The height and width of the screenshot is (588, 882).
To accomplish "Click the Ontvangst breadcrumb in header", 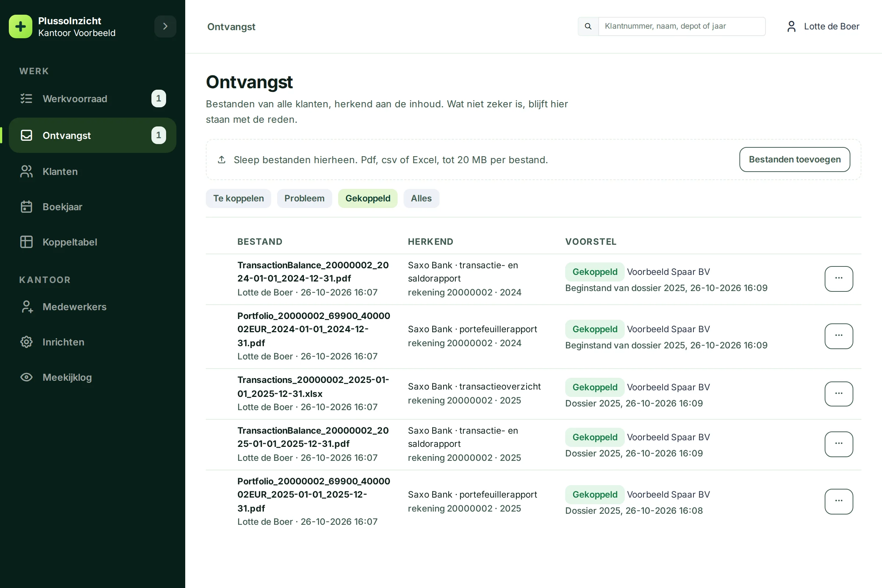I will [231, 26].
